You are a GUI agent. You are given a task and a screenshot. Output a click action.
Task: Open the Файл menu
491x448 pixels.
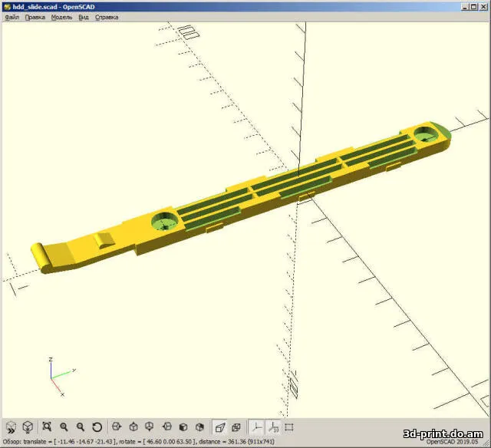(12, 17)
